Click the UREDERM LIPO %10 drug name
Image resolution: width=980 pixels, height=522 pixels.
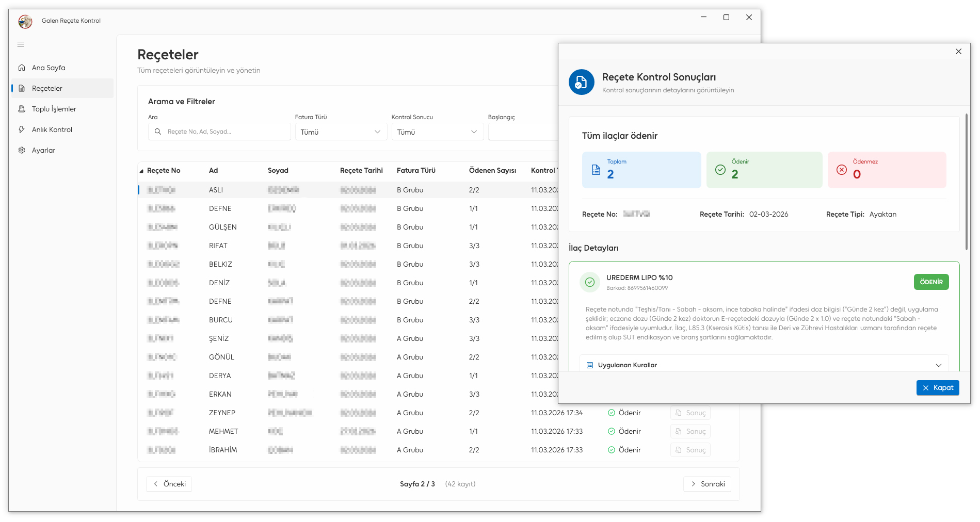pyautogui.click(x=639, y=278)
